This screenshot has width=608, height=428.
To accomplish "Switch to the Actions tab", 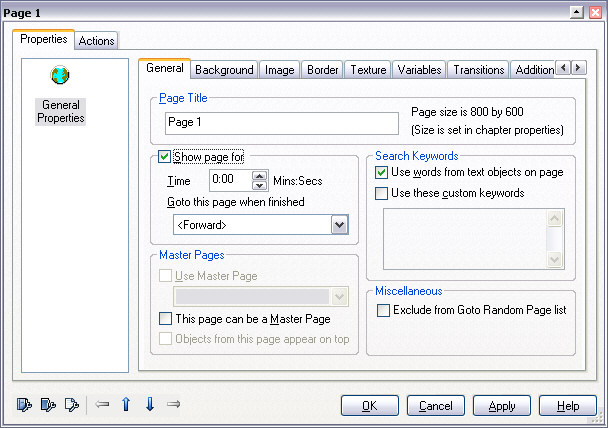I will pyautogui.click(x=97, y=41).
